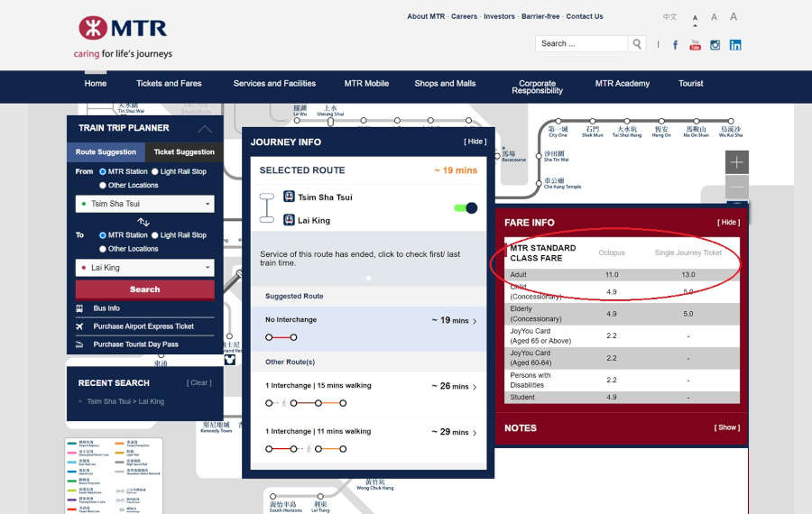
Task: Clear the recent search list
Action: (x=198, y=383)
